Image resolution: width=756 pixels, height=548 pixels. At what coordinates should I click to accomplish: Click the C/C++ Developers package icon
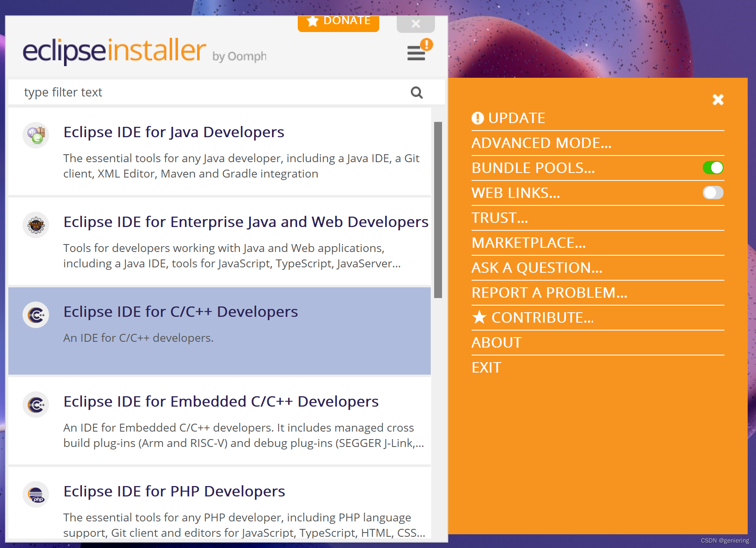pos(36,315)
